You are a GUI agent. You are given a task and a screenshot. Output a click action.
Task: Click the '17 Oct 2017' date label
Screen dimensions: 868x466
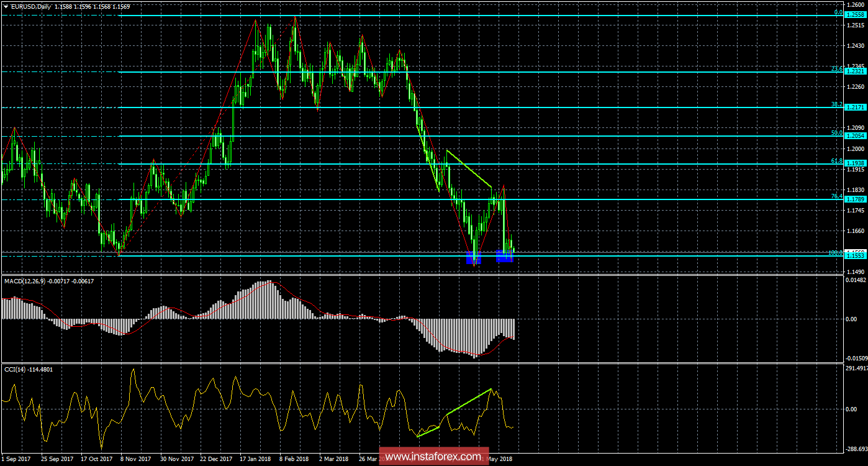[97, 459]
